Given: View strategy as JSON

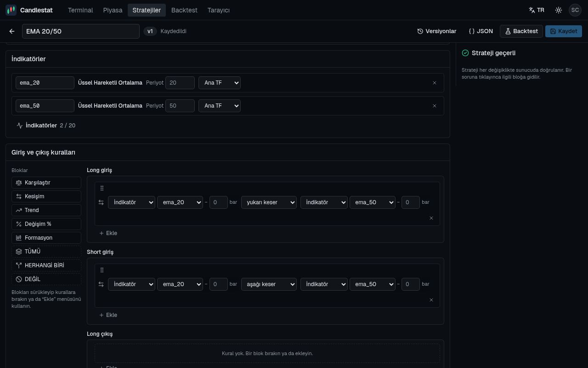Looking at the screenshot, I should 481,31.
